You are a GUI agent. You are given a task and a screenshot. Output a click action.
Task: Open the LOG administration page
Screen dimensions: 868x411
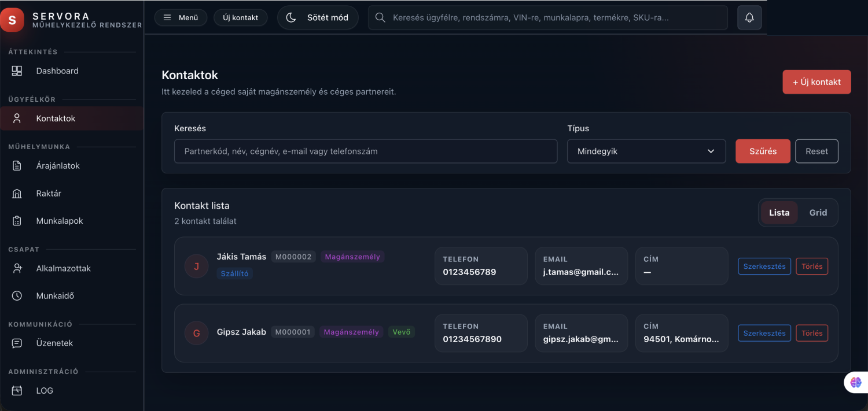coord(72,391)
